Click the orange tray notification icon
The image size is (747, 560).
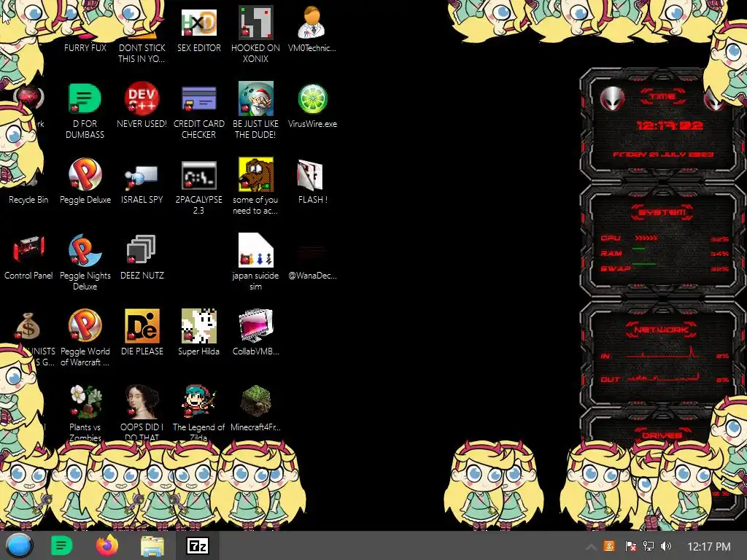(609, 546)
